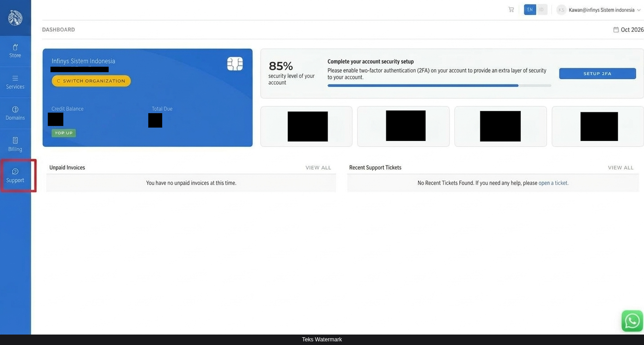Open the WhatsApp chat icon
The image size is (644, 345).
632,321
